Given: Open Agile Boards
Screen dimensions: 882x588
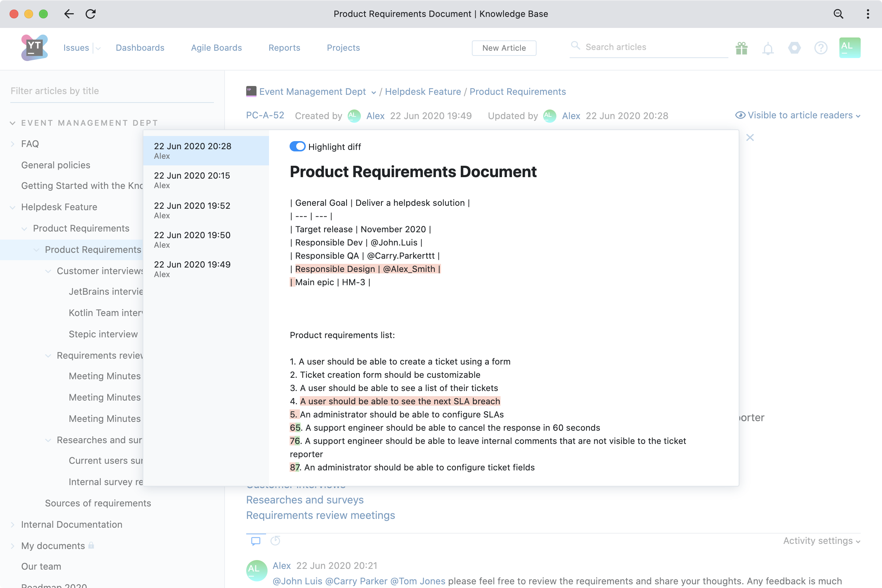Looking at the screenshot, I should (216, 48).
